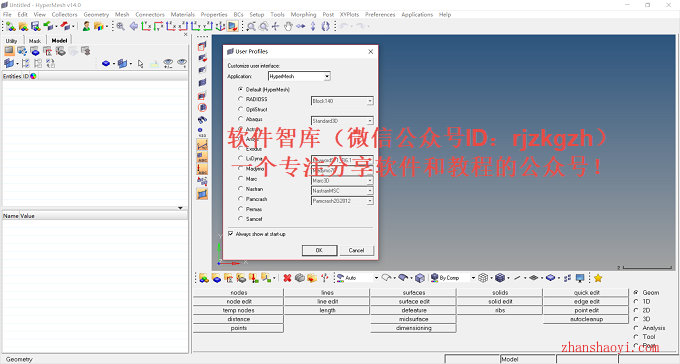Click the Open Model folder icon
This screenshot has height=364, width=680.
coord(23,26)
